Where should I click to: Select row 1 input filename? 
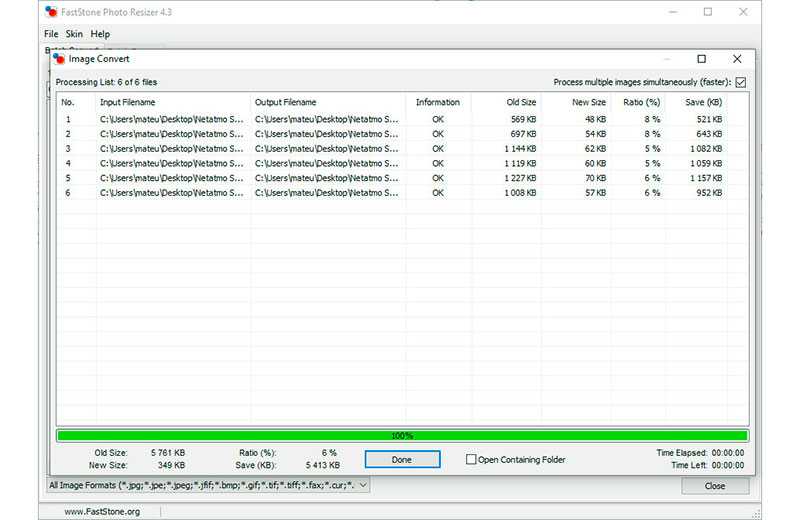tap(171, 119)
